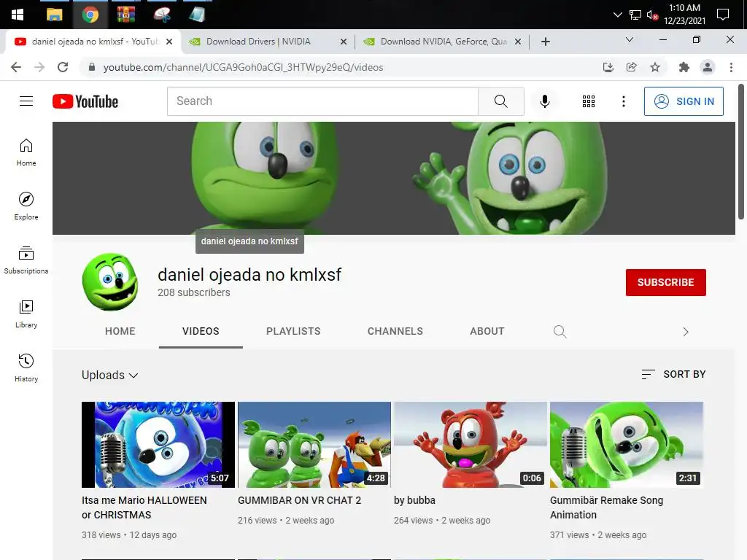Open the YouTube guide hamburger menu
Image resolution: width=747 pixels, height=560 pixels.
(x=26, y=101)
